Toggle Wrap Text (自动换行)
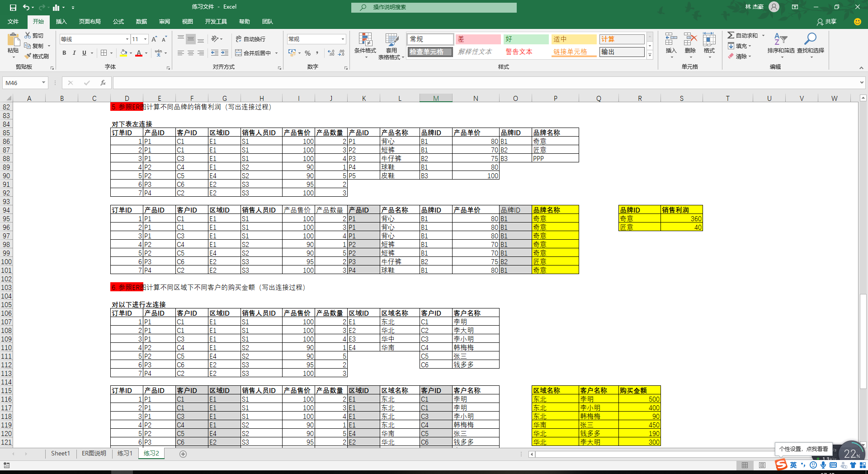 (251, 39)
